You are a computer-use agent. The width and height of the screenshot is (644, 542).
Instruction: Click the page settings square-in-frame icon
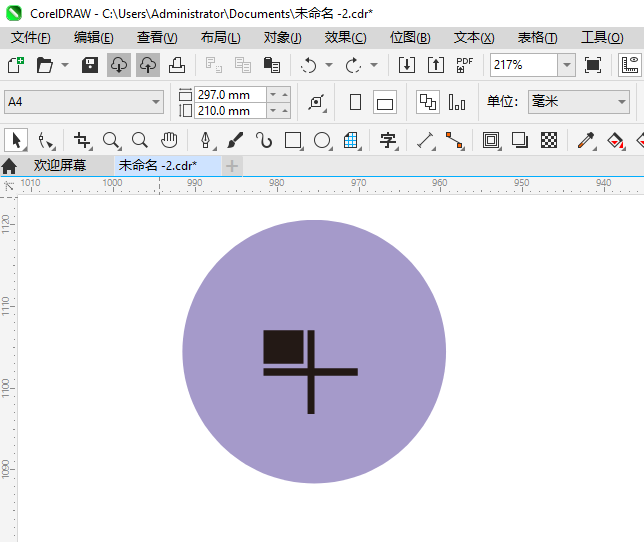(x=317, y=102)
